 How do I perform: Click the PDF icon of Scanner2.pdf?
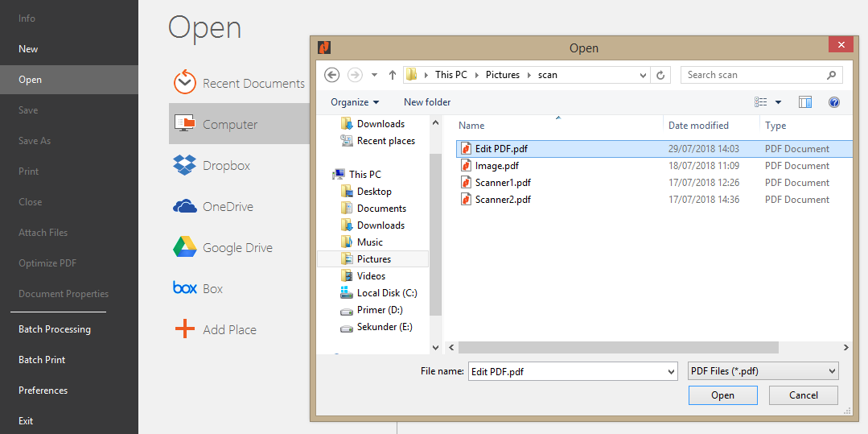[x=466, y=199]
